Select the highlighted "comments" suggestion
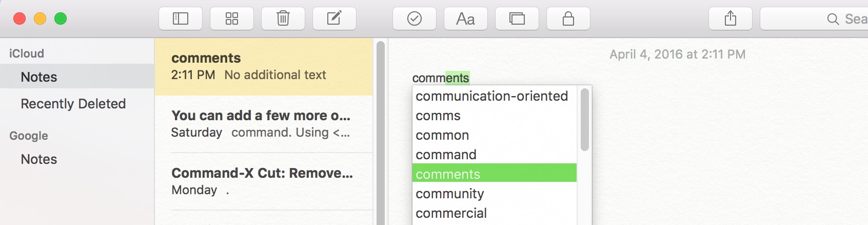This screenshot has height=225, width=868. click(x=495, y=174)
